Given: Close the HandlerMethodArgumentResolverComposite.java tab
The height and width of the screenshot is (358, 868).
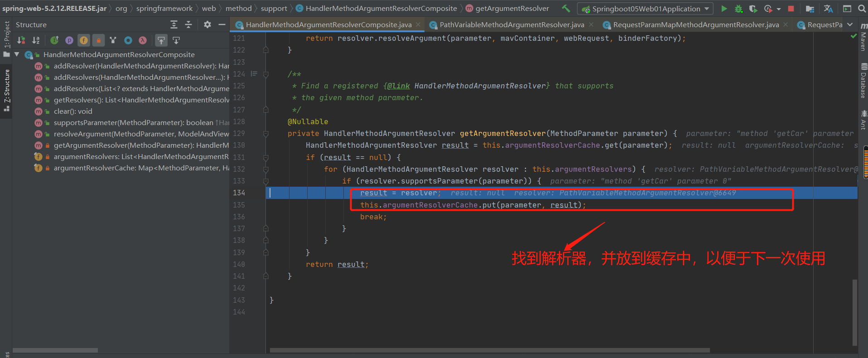Looking at the screenshot, I should point(418,24).
